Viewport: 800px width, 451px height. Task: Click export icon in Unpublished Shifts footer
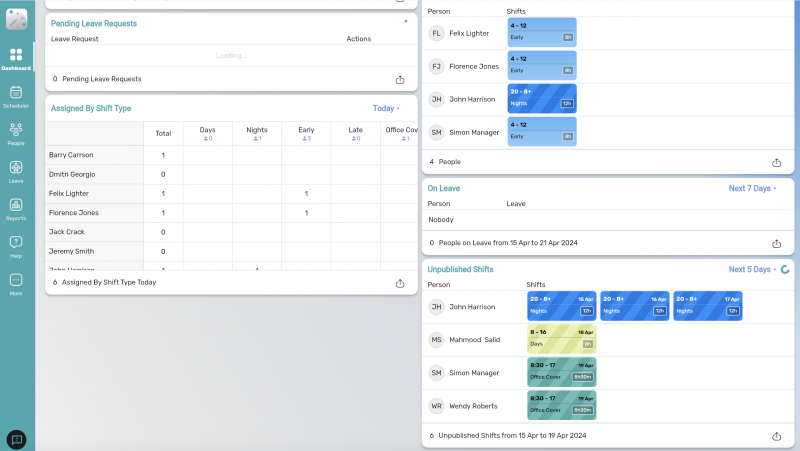(777, 436)
